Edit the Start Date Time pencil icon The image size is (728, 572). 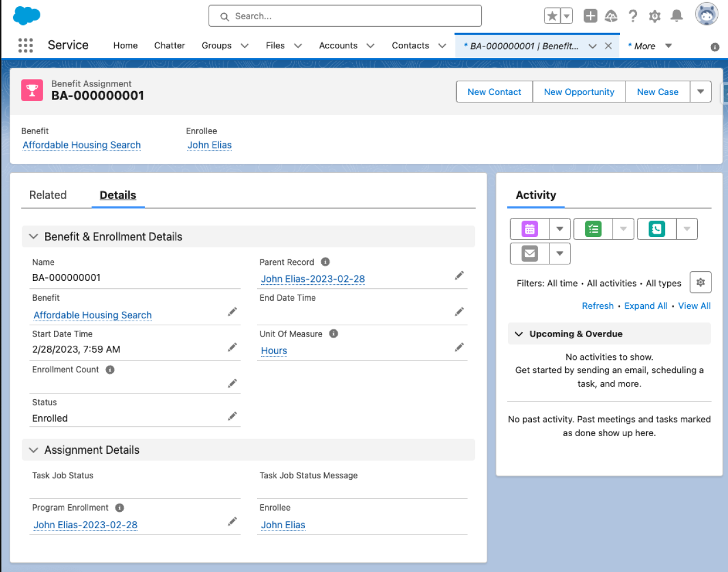tap(233, 347)
